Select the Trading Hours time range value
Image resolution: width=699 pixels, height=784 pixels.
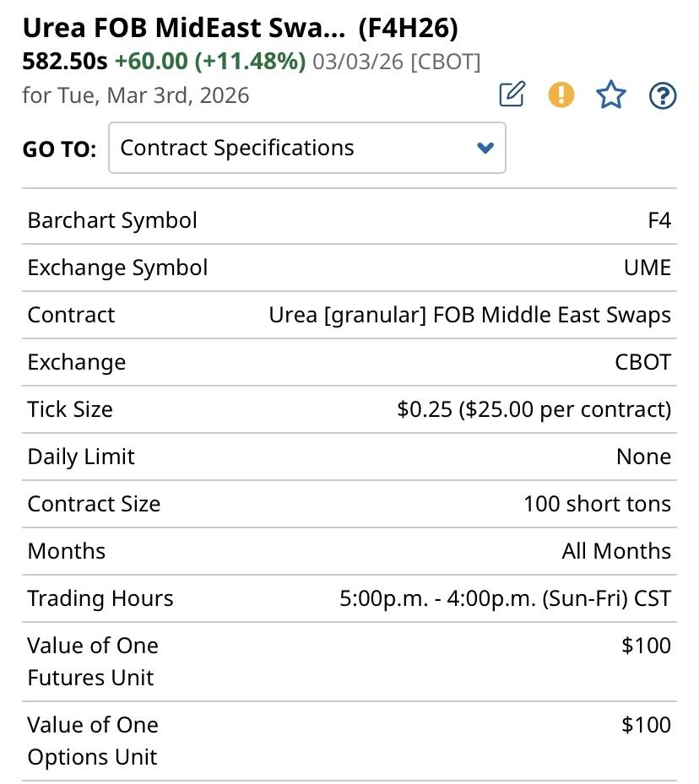505,598
